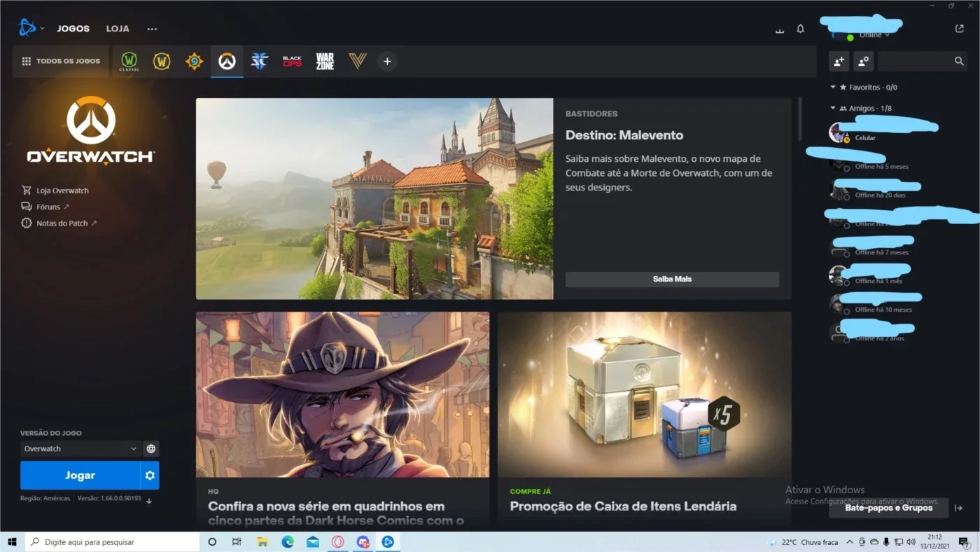Select the World of Warcraft Classic icon

(129, 61)
